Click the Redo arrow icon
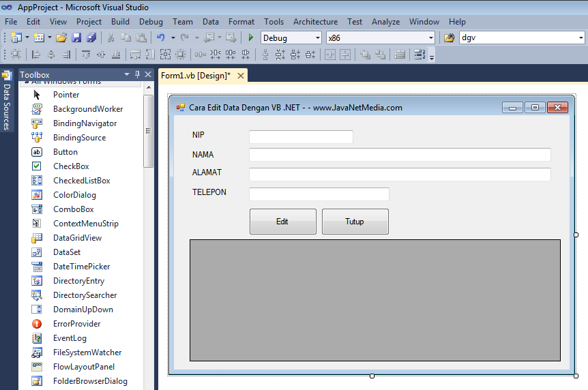 click(185, 37)
